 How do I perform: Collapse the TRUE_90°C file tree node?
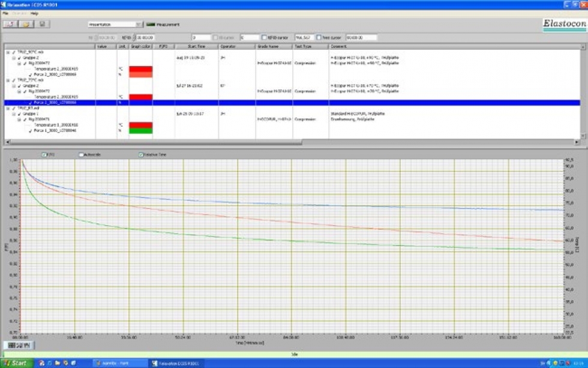click(x=8, y=53)
